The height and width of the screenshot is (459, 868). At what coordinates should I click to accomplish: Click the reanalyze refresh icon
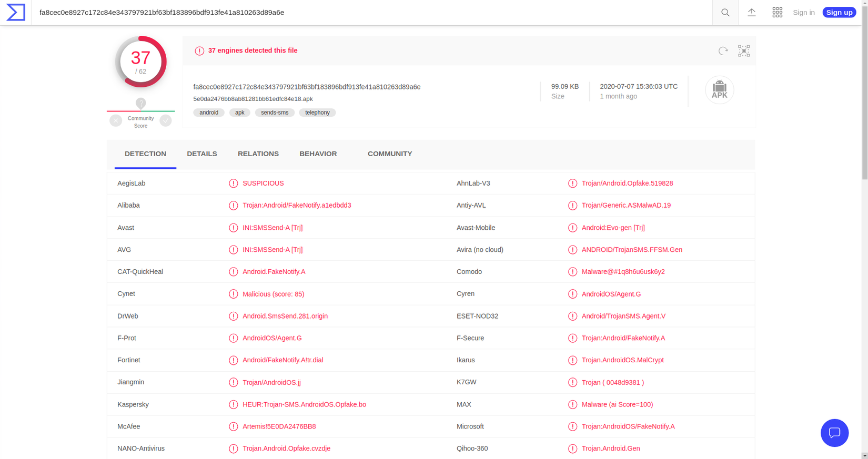tap(723, 51)
